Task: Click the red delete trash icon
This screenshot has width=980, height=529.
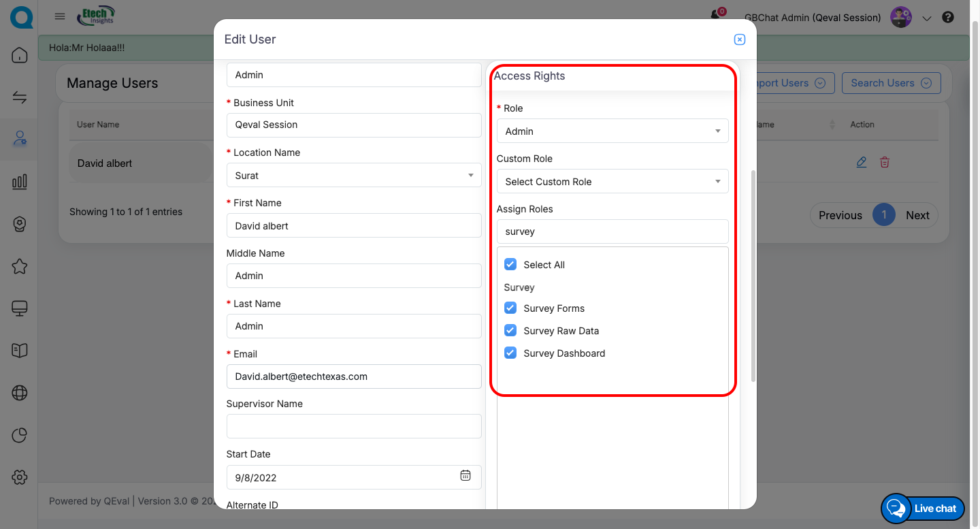Action: [x=885, y=162]
